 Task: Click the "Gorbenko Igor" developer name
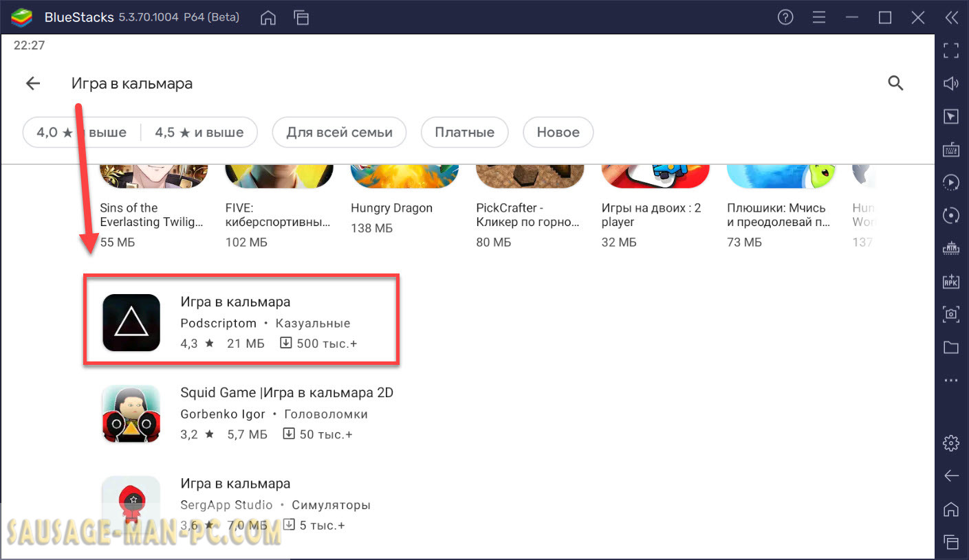tap(223, 414)
